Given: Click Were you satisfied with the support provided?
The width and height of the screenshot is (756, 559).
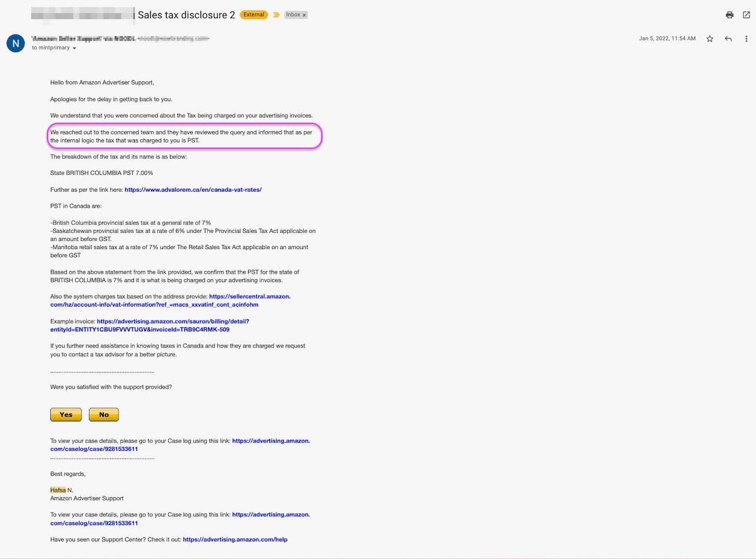Looking at the screenshot, I should tap(111, 387).
